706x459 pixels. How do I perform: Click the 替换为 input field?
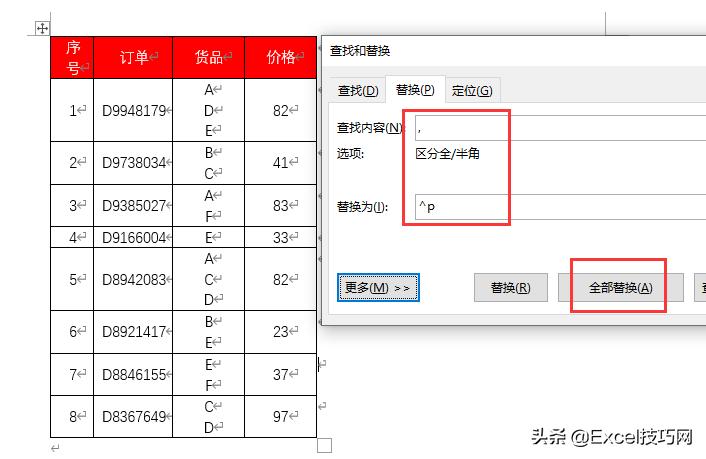coord(560,207)
